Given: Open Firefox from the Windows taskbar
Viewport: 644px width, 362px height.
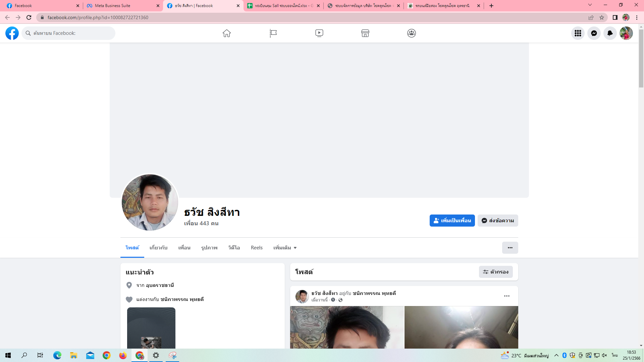Looking at the screenshot, I should tap(123, 355).
